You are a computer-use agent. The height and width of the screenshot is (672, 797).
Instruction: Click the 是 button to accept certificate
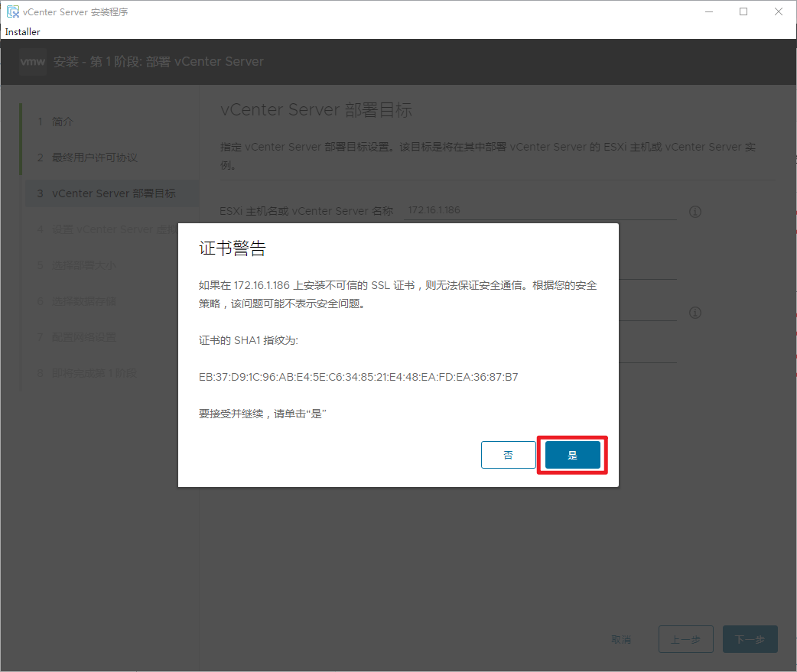pyautogui.click(x=572, y=455)
